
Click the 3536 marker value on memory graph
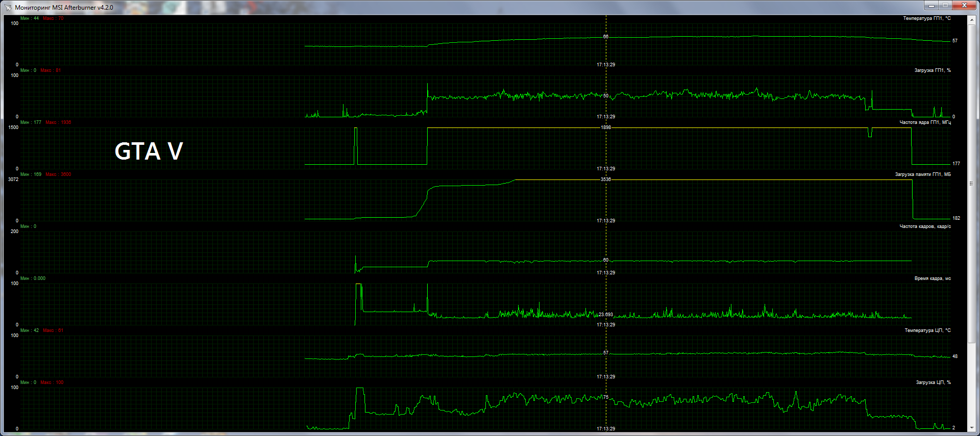pos(606,179)
